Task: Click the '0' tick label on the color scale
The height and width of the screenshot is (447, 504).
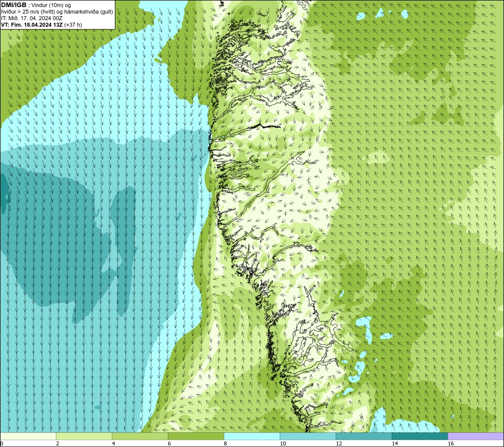Action: coord(2,444)
